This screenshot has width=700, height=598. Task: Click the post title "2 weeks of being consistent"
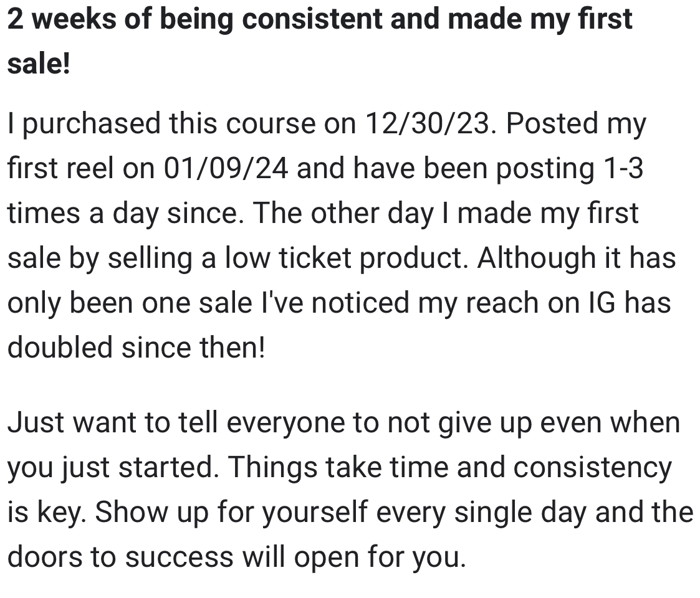coord(195,20)
